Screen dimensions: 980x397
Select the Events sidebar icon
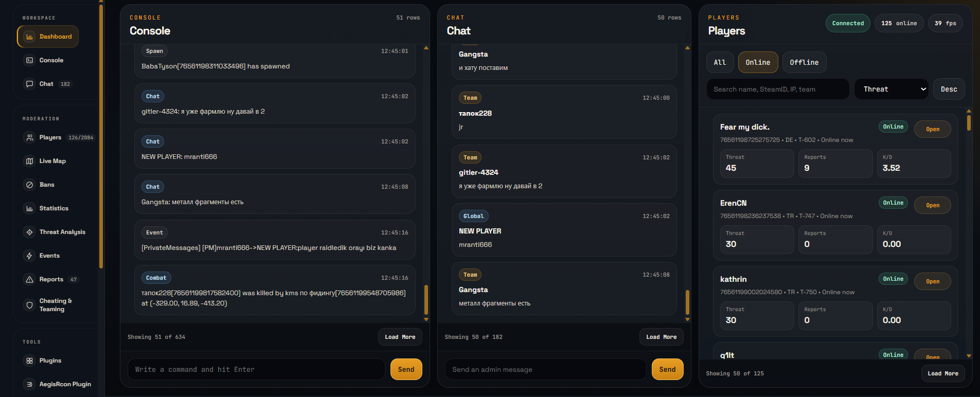(x=30, y=256)
